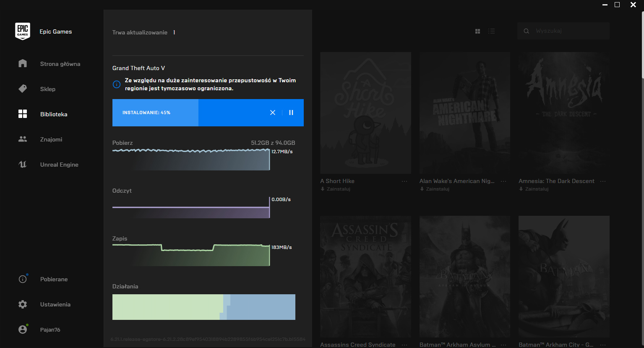
Task: Click Pajan76 account name
Action: pos(50,330)
